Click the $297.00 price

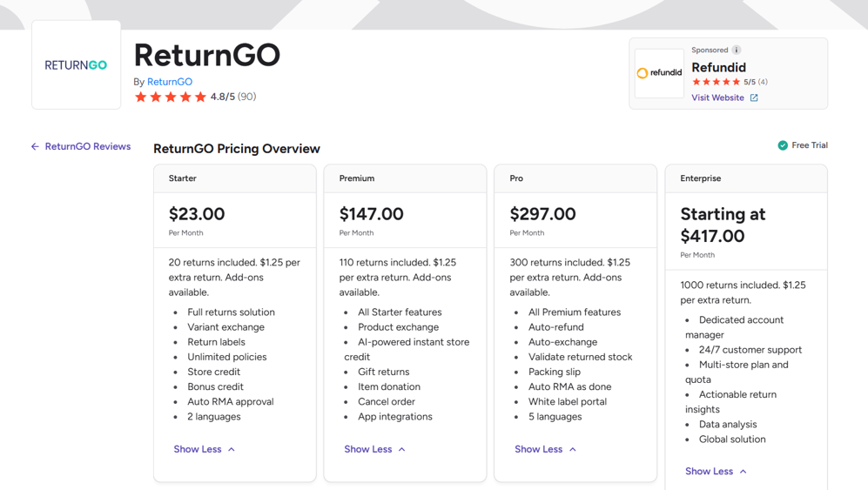[x=542, y=214]
